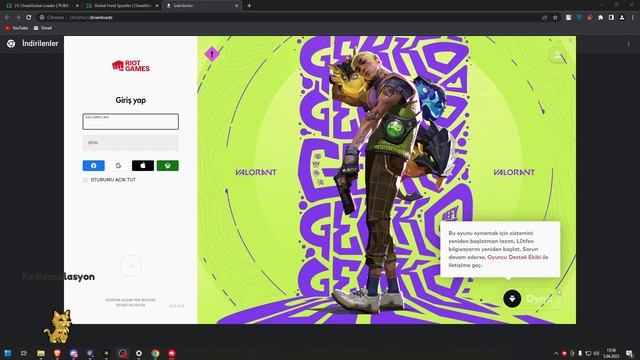Sign in with the Facebook button
Screen dimensions: 640x360
coord(93,165)
